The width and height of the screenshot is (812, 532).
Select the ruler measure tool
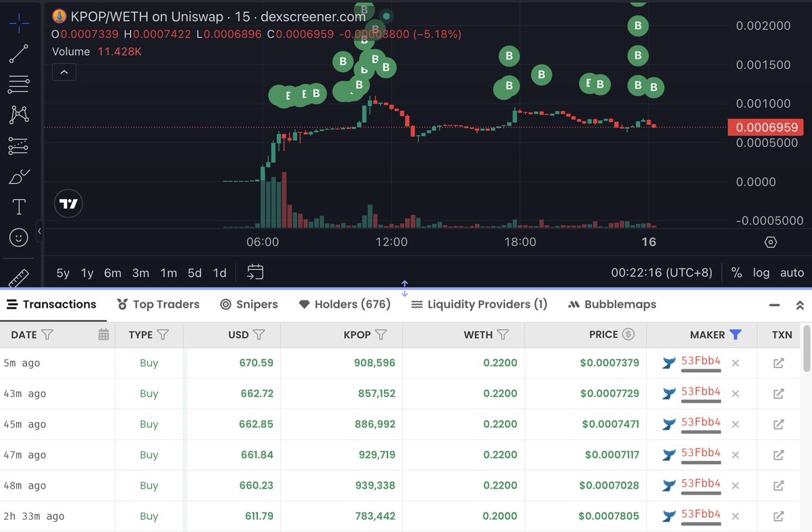click(19, 278)
